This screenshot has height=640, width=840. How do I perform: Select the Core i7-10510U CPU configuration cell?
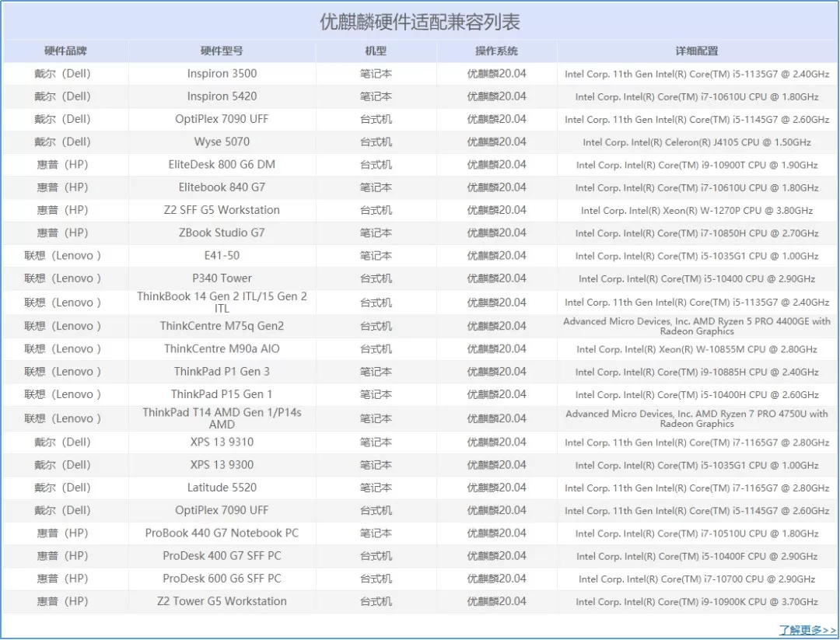coord(697,534)
